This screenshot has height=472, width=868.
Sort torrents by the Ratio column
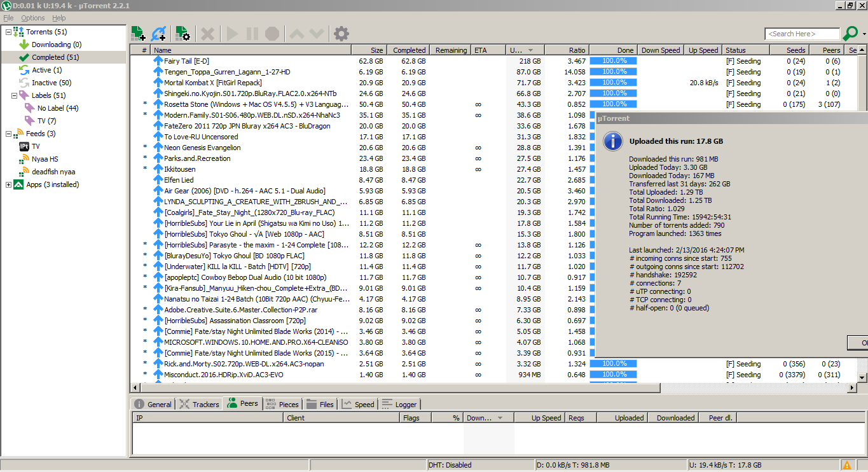tap(566, 50)
